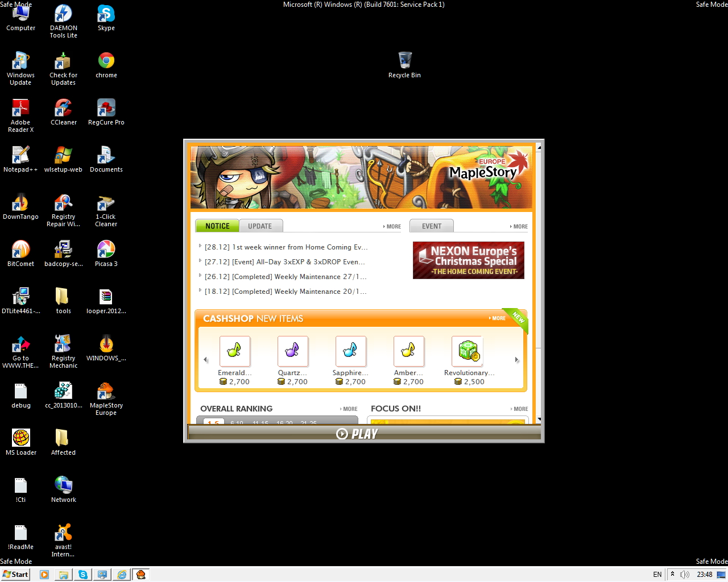Image resolution: width=728 pixels, height=582 pixels.
Task: Open the !ReadMe text file
Action: tap(20, 537)
